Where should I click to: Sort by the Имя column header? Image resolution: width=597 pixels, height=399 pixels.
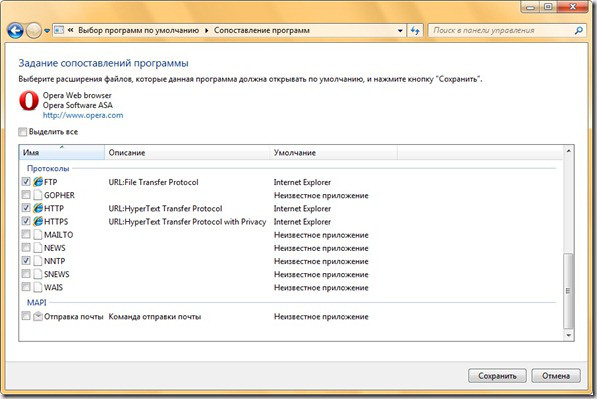[x=62, y=152]
